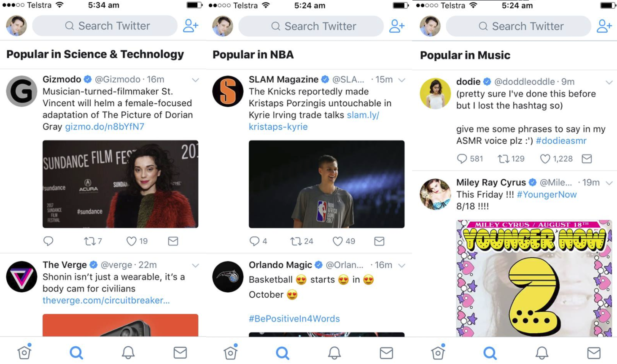
Task: Open Messages tab in NBA screen
Action: (386, 352)
